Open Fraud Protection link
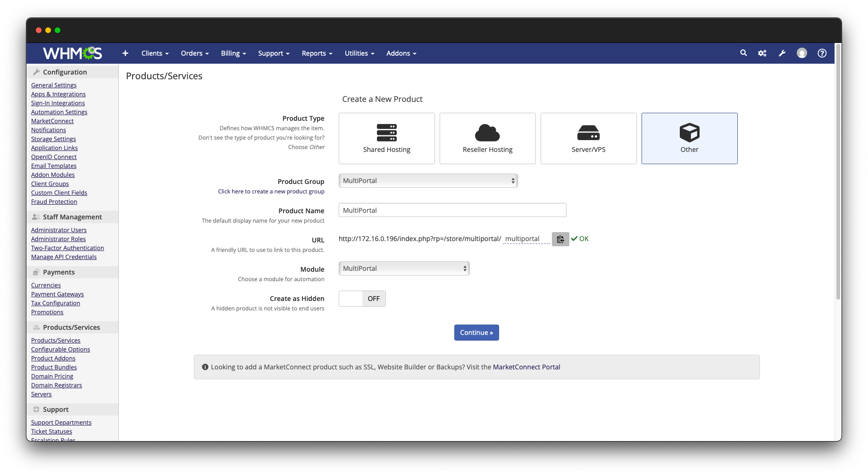The height and width of the screenshot is (476, 868). point(54,202)
